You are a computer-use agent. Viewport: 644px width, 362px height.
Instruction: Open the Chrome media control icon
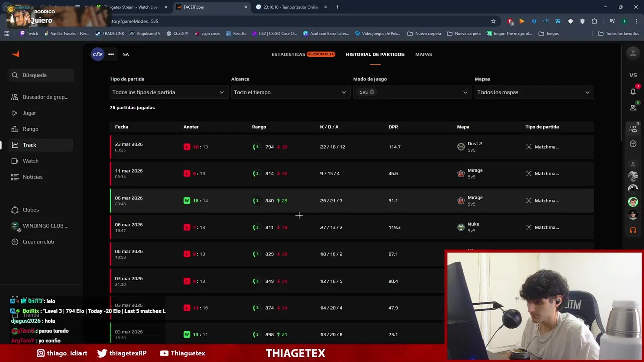(612, 21)
